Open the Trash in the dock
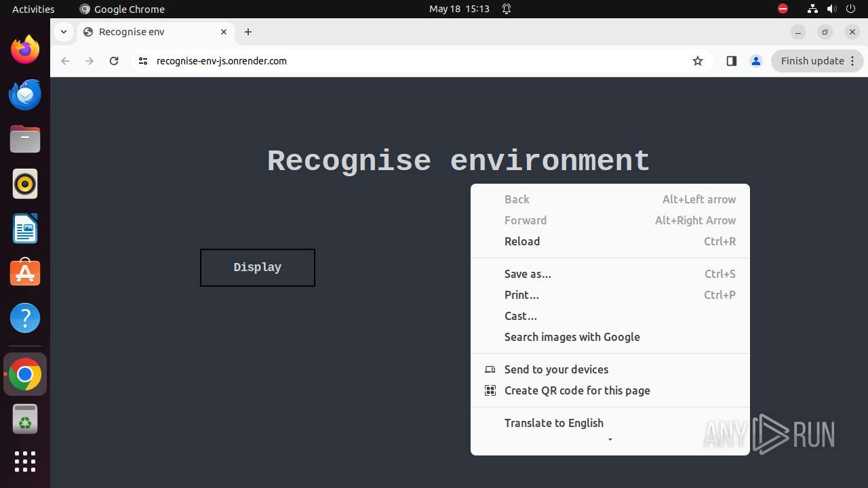Screen dimensions: 868x488 [25, 419]
